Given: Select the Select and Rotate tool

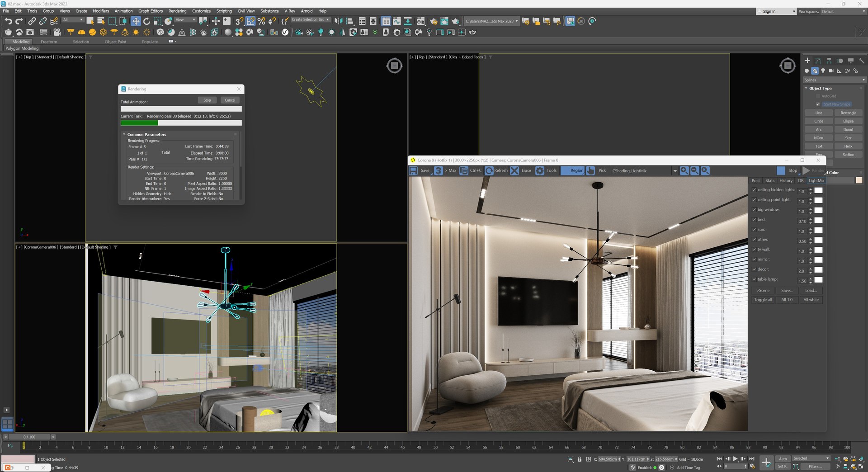Looking at the screenshot, I should point(146,21).
